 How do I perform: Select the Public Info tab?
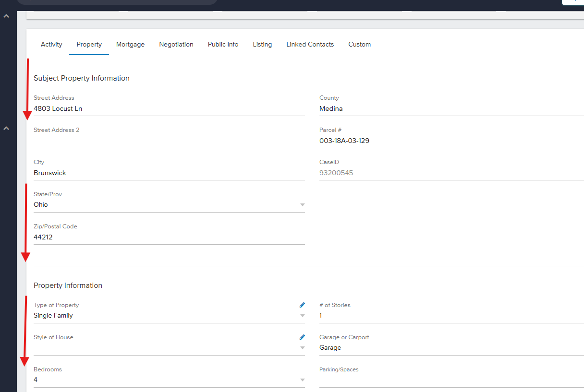click(223, 44)
